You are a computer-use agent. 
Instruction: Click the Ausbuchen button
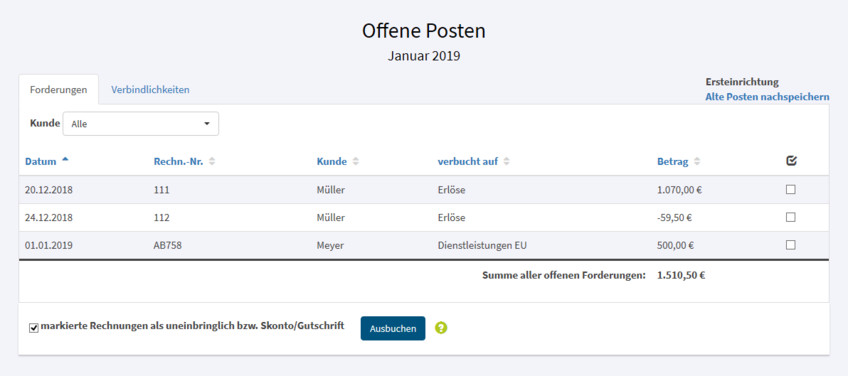tap(393, 328)
